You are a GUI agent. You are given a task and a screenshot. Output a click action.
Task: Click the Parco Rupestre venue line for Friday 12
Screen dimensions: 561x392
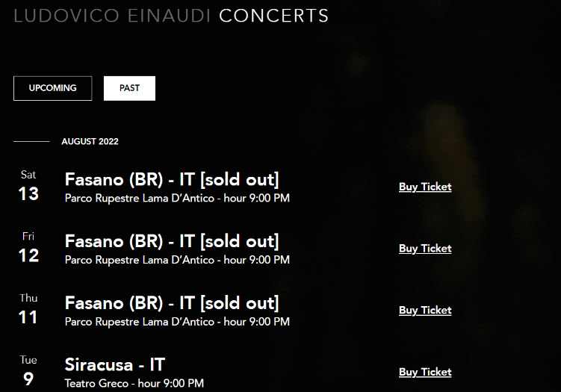coord(177,260)
